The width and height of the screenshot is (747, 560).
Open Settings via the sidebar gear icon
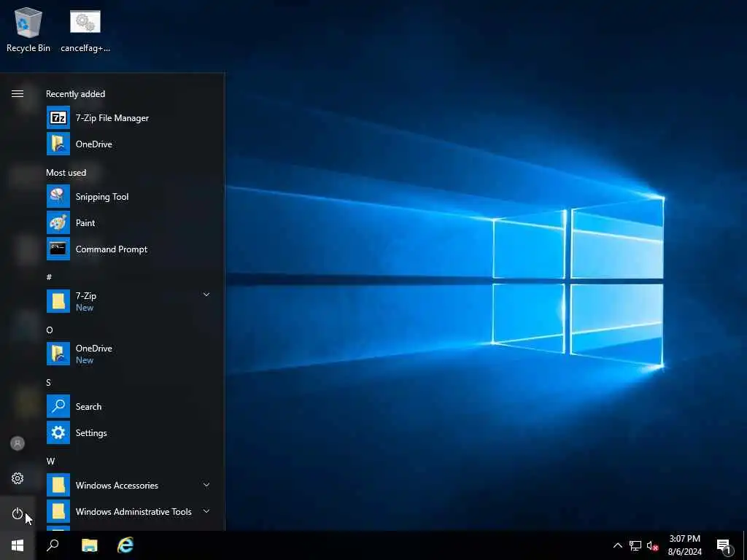18,478
